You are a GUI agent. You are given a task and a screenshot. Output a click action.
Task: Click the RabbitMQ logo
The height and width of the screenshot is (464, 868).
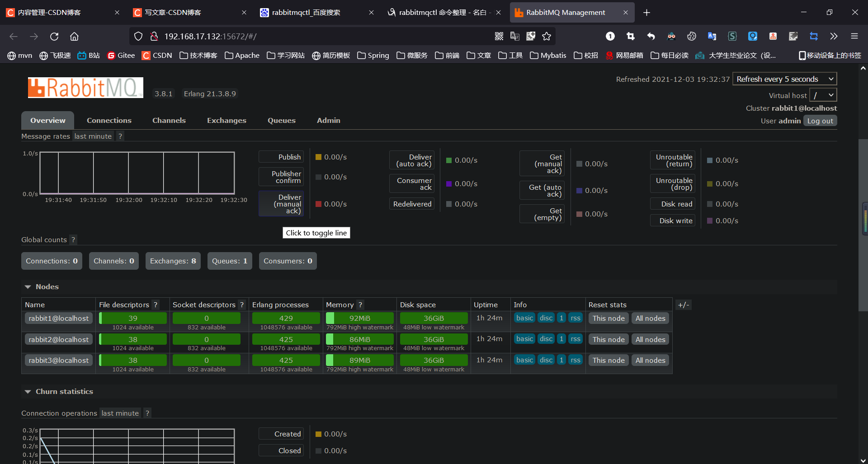85,88
